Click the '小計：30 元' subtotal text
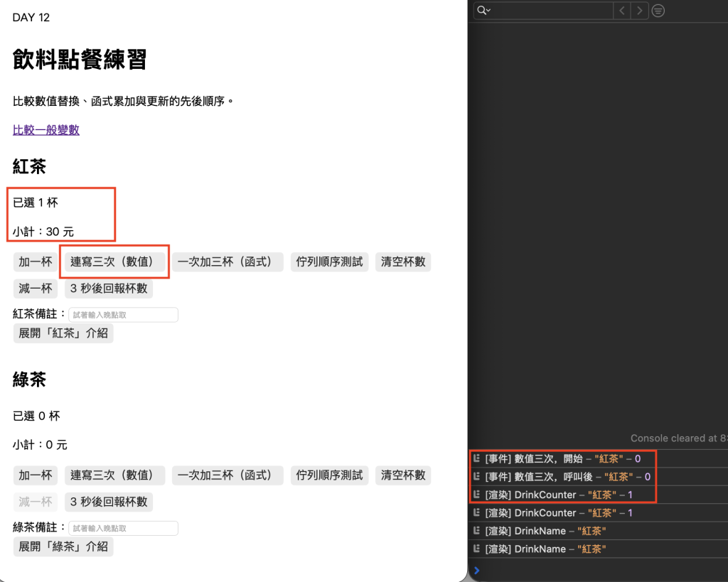Viewport: 728px width, 582px height. [43, 232]
